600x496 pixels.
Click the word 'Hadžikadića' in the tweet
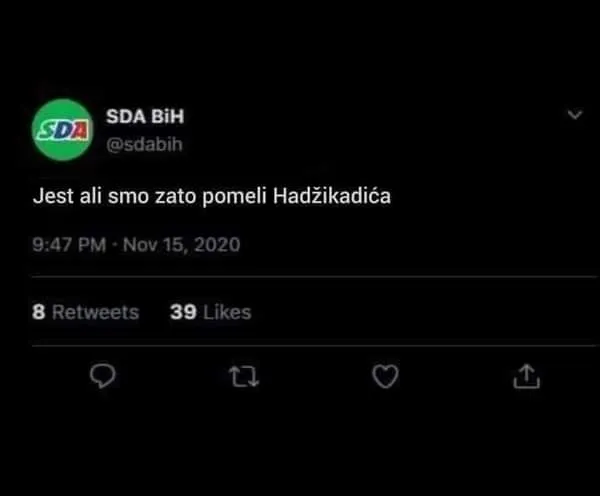(x=331, y=198)
